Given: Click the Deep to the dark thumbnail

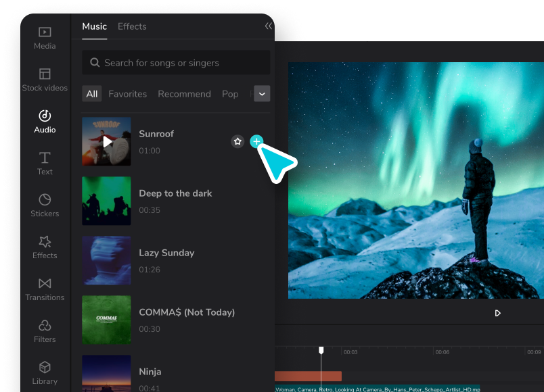Looking at the screenshot, I should tap(106, 201).
